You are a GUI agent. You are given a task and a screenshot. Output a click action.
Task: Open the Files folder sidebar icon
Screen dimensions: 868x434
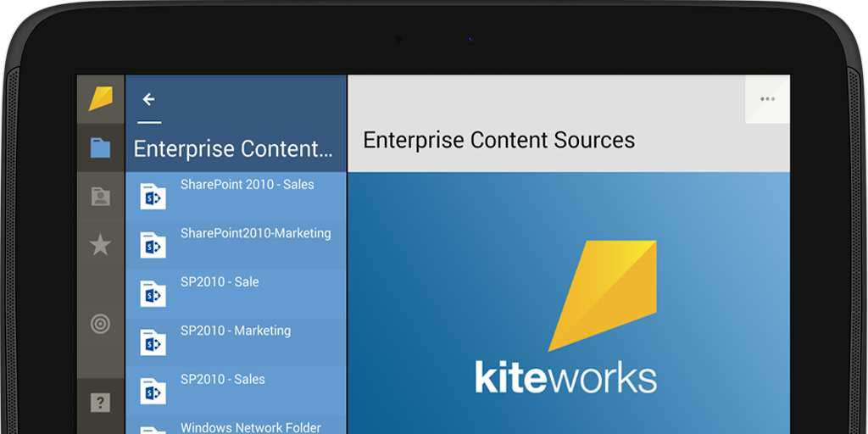click(x=101, y=147)
